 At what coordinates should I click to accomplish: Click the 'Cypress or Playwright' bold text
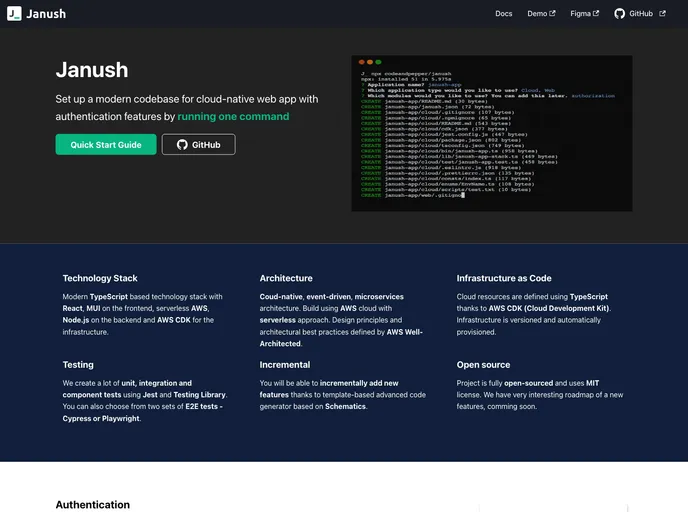[x=101, y=418]
